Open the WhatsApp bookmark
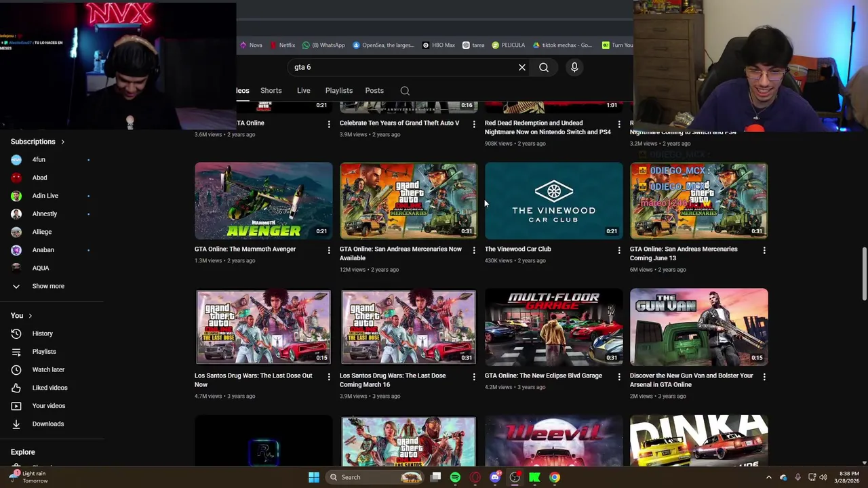 [x=323, y=45]
